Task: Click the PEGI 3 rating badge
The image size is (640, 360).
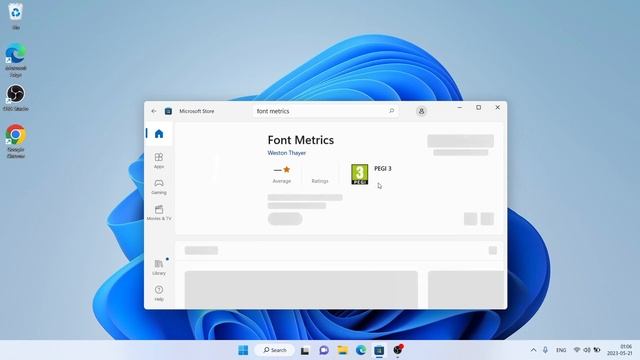Action: [x=360, y=174]
